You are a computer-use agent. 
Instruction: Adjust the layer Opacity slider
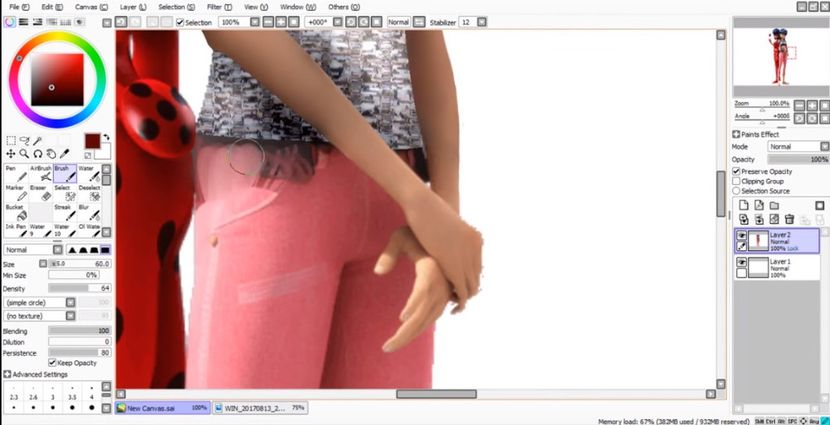(798, 159)
